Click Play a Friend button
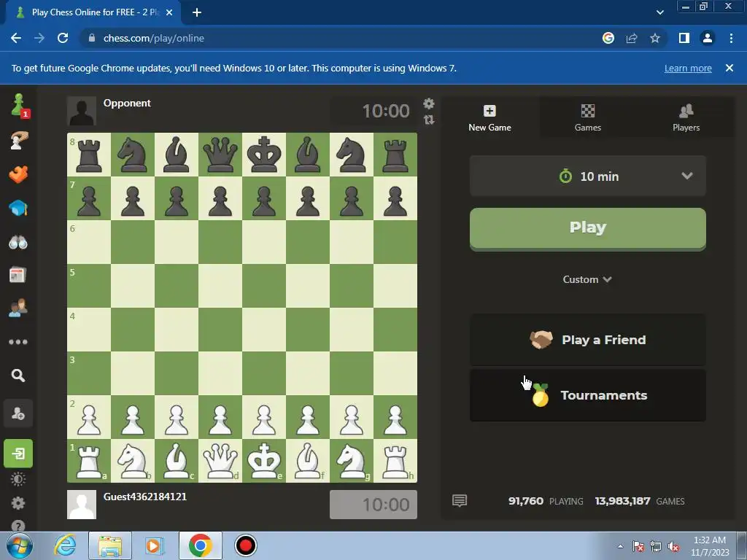 (588, 340)
